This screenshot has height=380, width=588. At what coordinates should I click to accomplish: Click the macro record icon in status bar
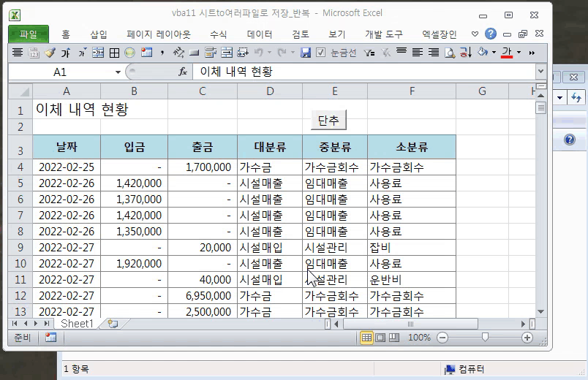pos(50,338)
